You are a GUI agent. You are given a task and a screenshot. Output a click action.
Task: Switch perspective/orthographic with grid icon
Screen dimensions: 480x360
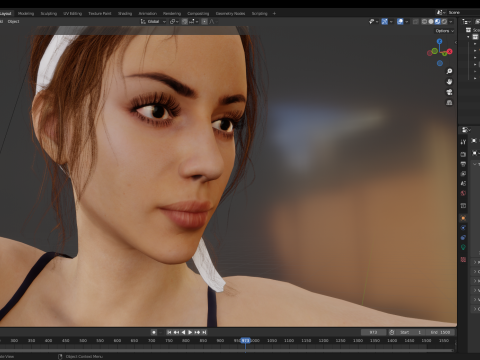pyautogui.click(x=449, y=103)
